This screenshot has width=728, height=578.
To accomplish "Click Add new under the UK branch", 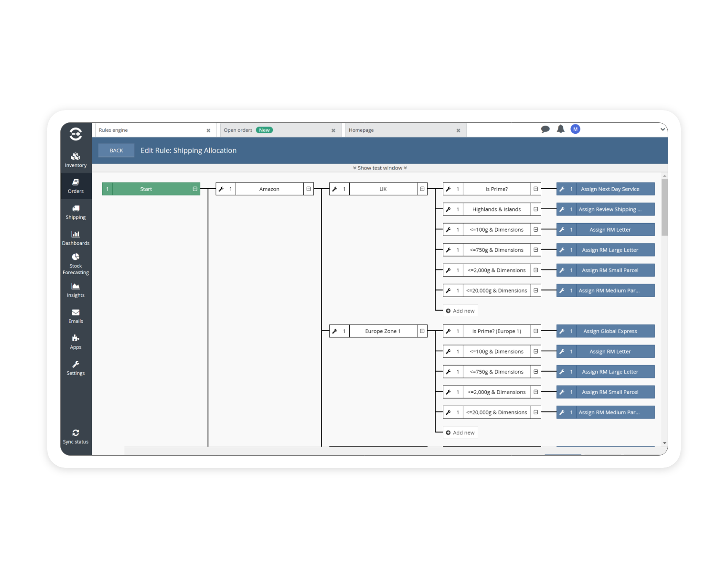I will pos(460,311).
